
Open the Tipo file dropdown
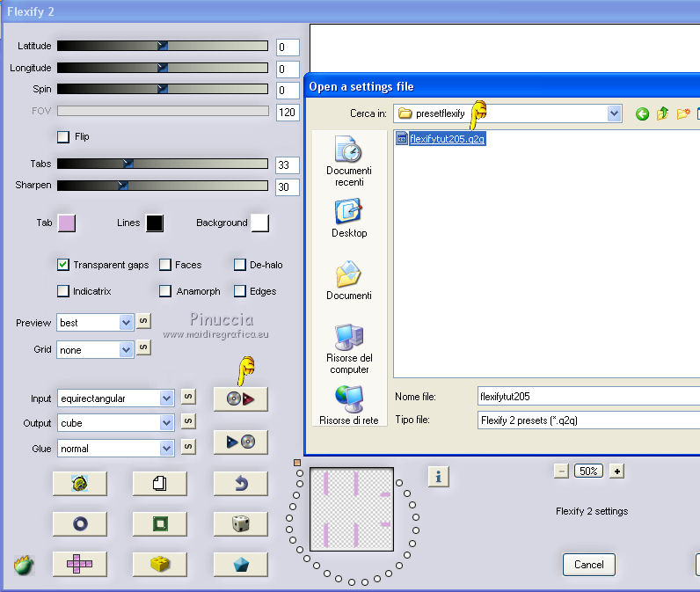(588, 420)
